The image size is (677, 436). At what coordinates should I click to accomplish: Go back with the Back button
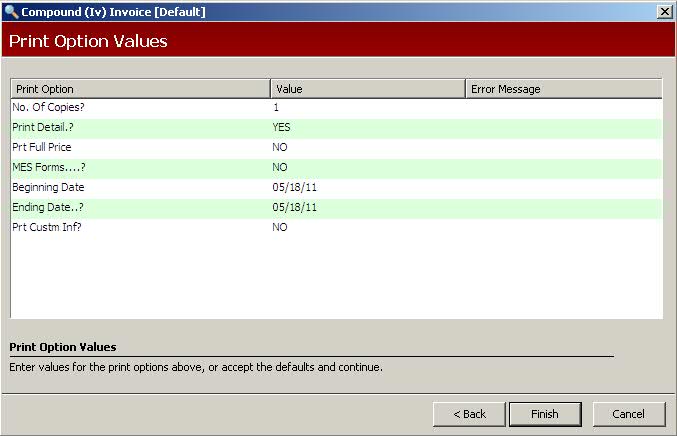point(469,414)
